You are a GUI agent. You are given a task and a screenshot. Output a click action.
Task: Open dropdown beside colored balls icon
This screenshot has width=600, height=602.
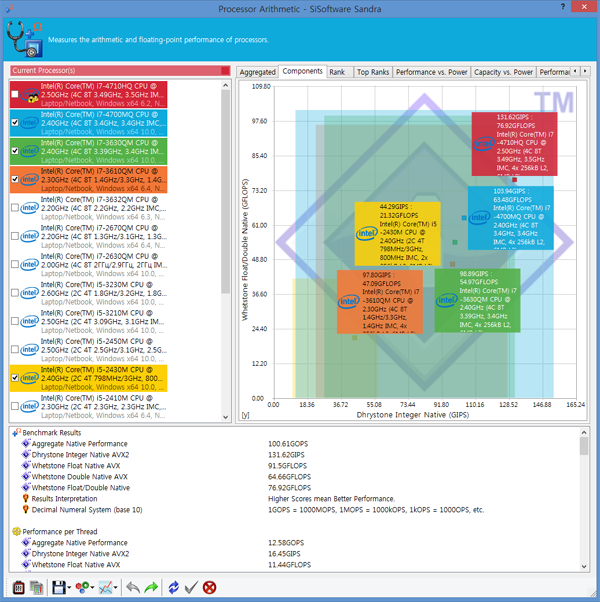(x=93, y=587)
